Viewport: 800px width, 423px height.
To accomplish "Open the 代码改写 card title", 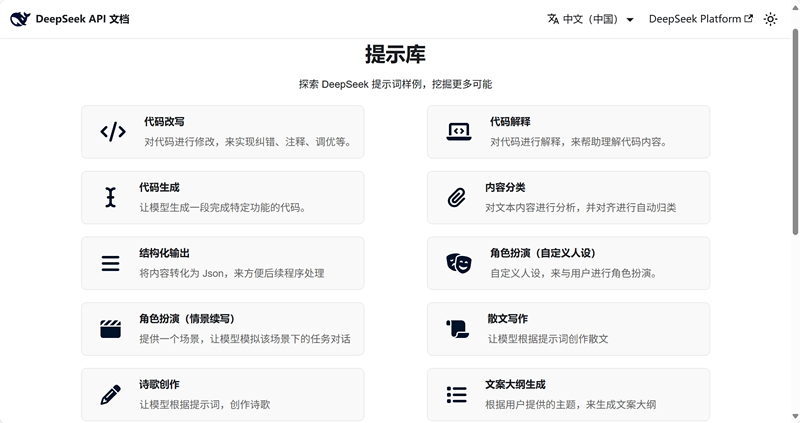I will pyautogui.click(x=164, y=121).
